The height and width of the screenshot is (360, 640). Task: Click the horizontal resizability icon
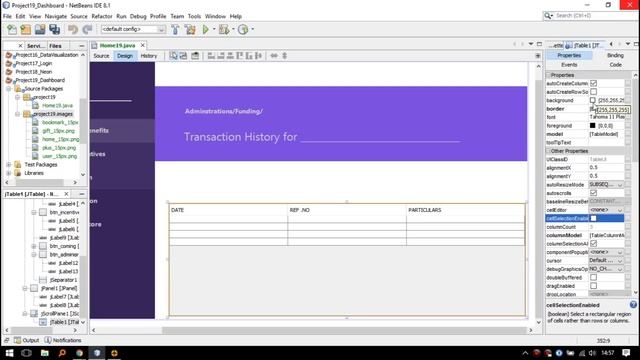(274, 56)
